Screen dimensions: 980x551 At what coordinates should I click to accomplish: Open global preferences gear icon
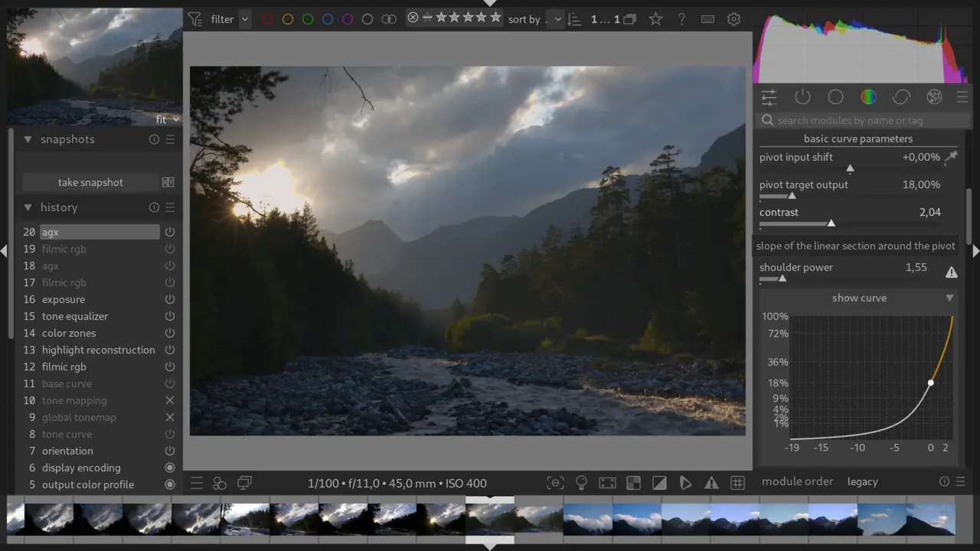coord(733,19)
